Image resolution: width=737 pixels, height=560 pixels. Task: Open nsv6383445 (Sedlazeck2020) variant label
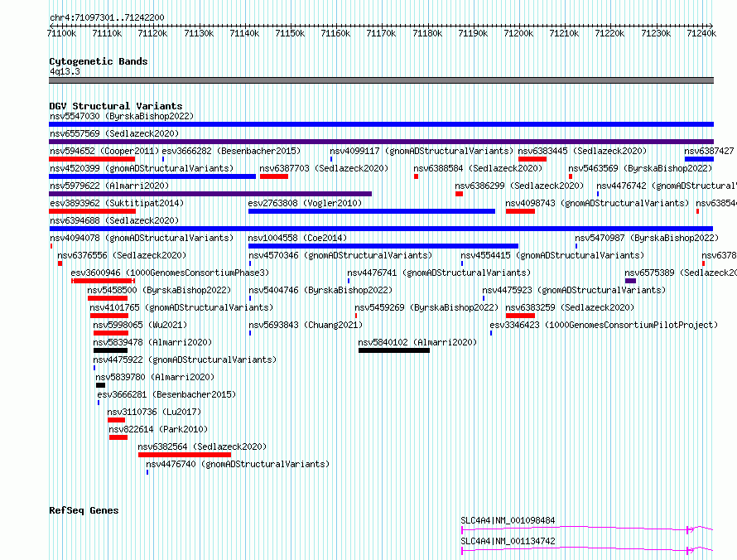[x=582, y=151]
